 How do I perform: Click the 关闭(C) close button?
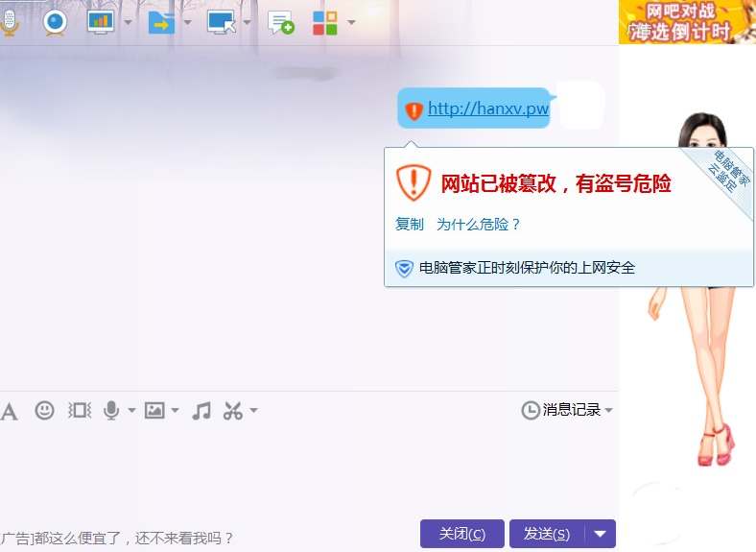coord(461,534)
